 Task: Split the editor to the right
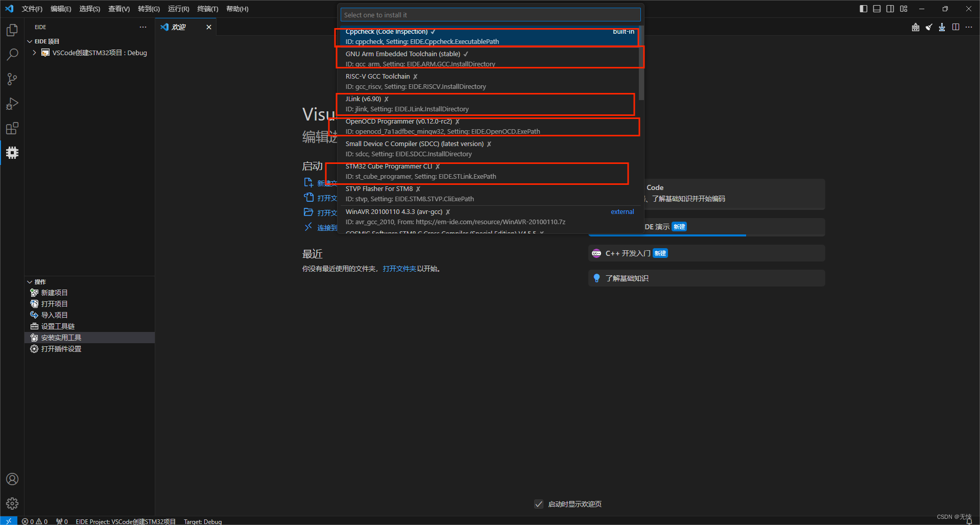(x=955, y=27)
